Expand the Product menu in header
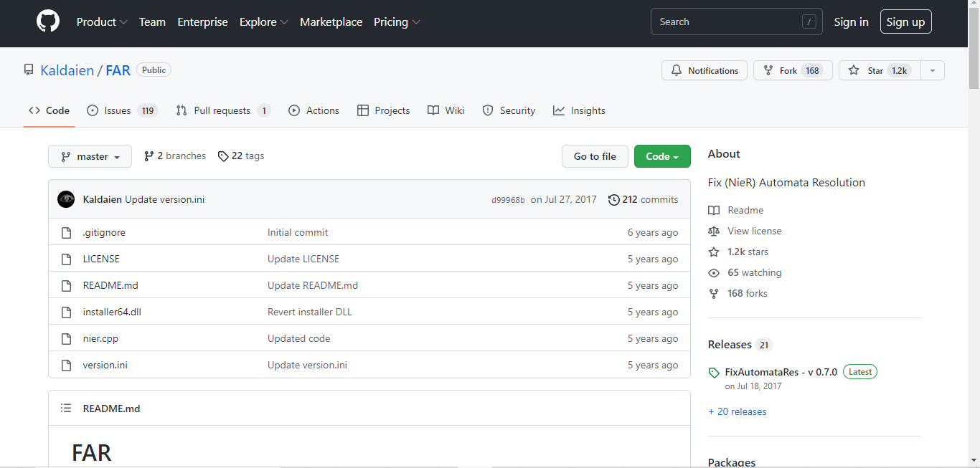The height and width of the screenshot is (468, 980). [102, 22]
